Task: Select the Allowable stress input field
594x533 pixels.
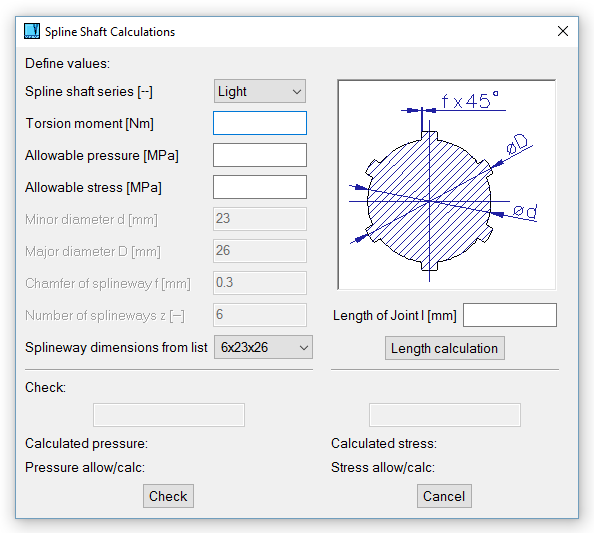Action: [260, 187]
